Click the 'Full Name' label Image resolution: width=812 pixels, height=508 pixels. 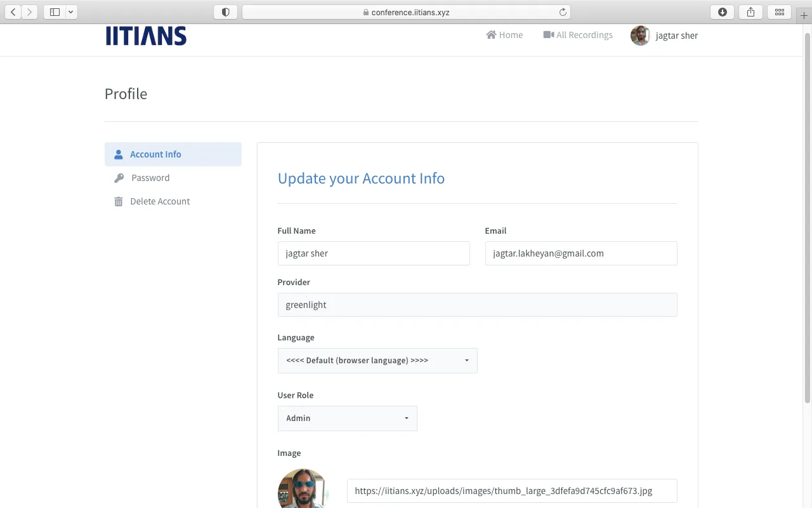[x=296, y=231]
